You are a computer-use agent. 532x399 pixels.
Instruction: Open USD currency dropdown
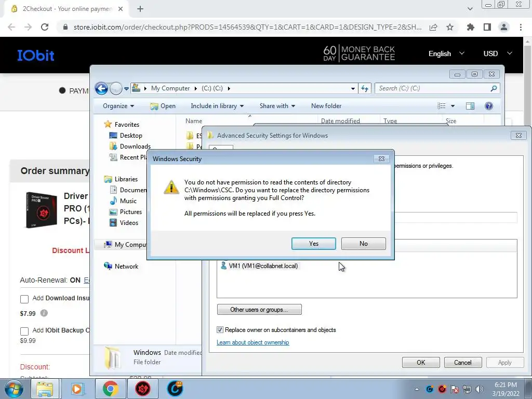click(497, 54)
